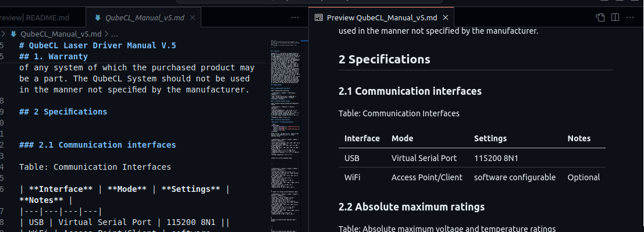This screenshot has height=232, width=644.
Task: Place cursor on '### 2.1 Communication interfaces' source line
Action: tap(98, 145)
